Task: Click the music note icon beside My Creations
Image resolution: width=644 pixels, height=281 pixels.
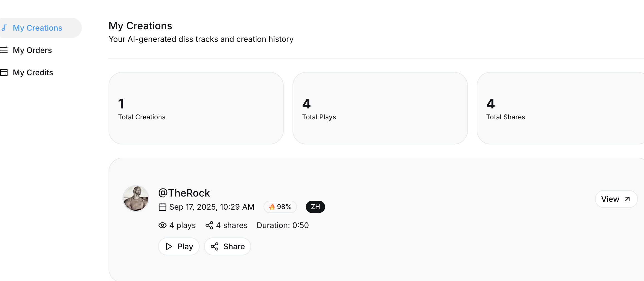Action: coord(4,28)
